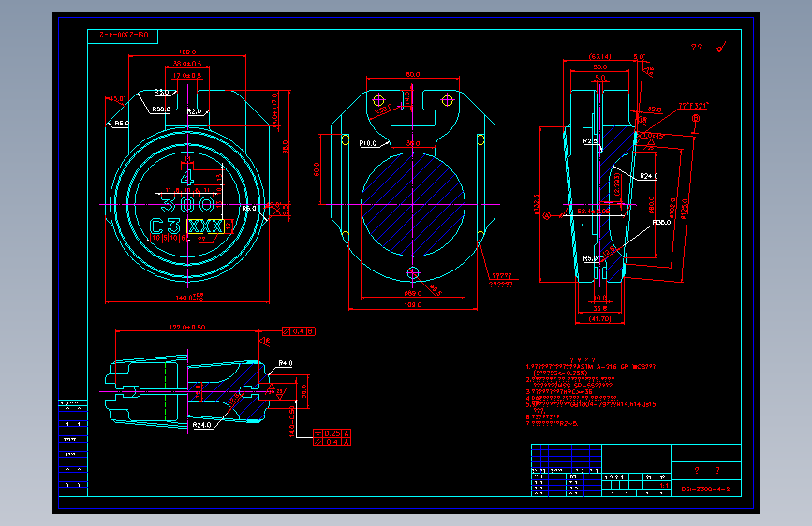Click the R2.5 radius label

tap(590, 140)
